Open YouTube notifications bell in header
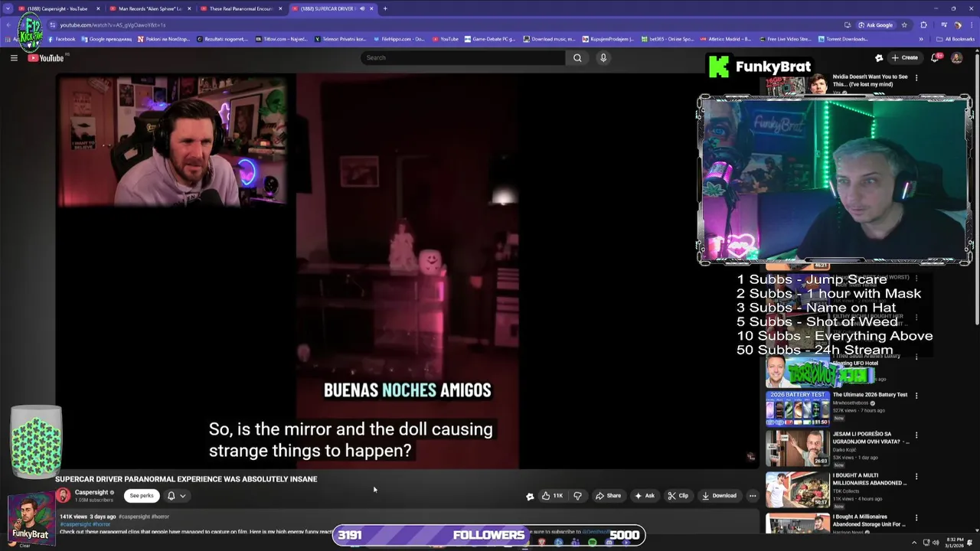This screenshot has width=980, height=551. coord(935,57)
